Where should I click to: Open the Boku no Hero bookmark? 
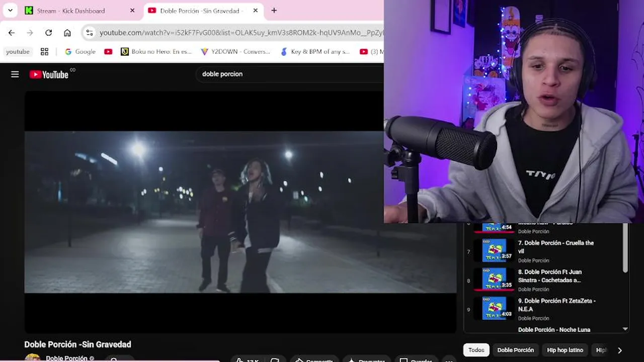[156, 52]
